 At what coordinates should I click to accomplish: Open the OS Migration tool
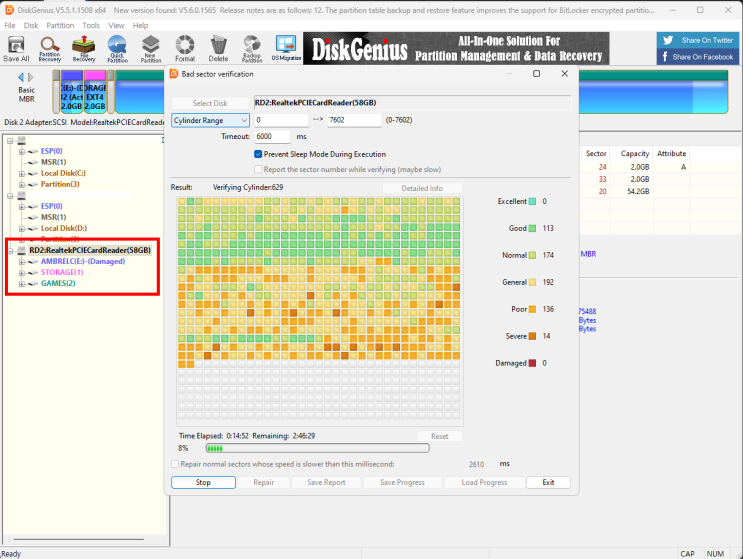(x=286, y=49)
